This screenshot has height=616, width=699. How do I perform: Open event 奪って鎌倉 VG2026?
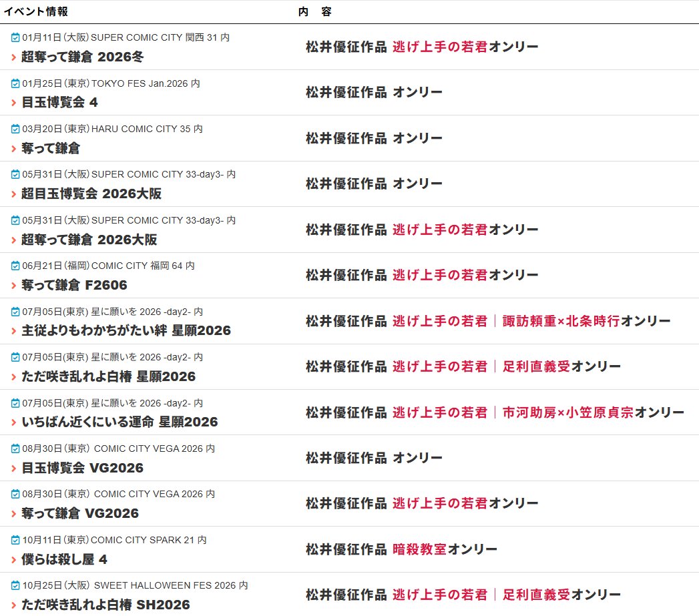(80, 513)
